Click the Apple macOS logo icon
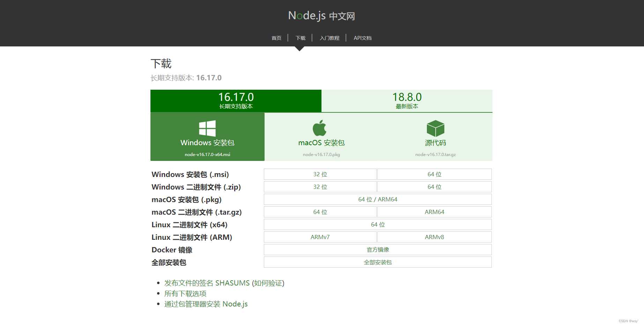This screenshot has height=326, width=644. coord(320,128)
